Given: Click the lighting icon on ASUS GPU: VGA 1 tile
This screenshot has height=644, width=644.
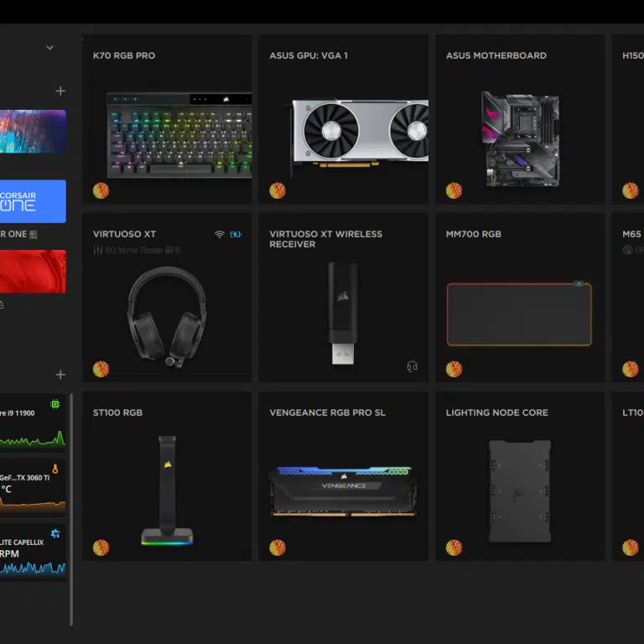Looking at the screenshot, I should [x=278, y=190].
